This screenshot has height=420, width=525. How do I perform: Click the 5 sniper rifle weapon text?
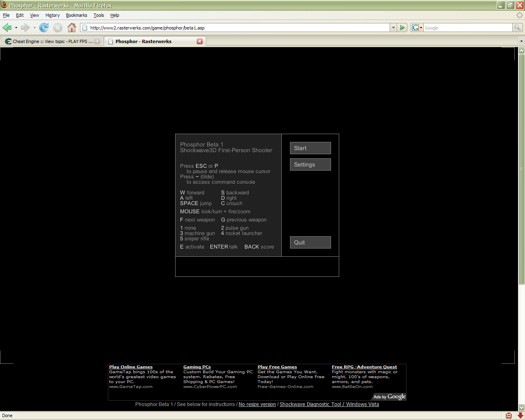(194, 239)
